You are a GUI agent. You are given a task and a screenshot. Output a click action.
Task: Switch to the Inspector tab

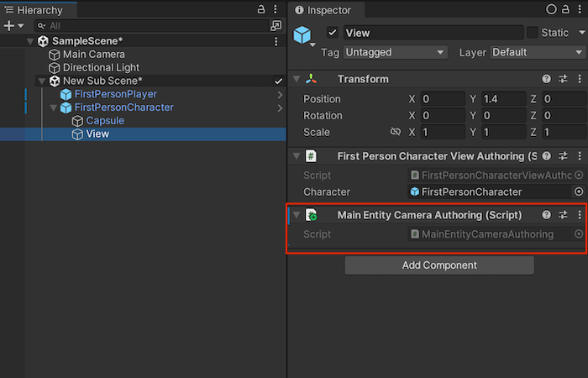pos(329,10)
